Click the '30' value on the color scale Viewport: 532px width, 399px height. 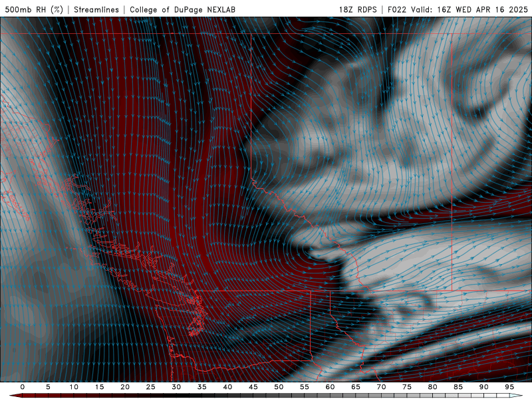click(176, 387)
